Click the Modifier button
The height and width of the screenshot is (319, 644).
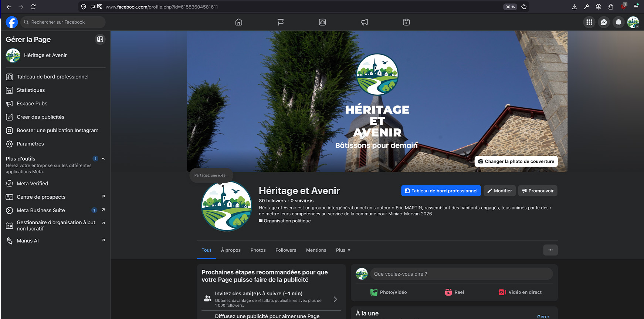tap(499, 191)
